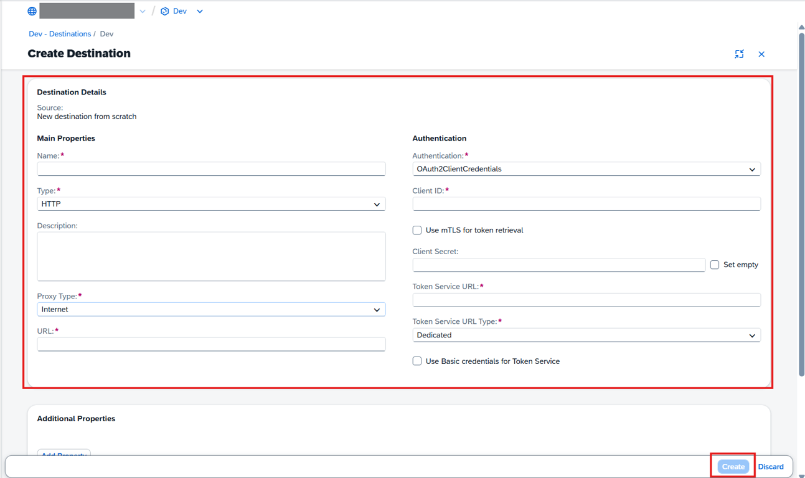805x478 pixels.
Task: Enable Use mTLS for token retrieval
Action: pos(417,231)
